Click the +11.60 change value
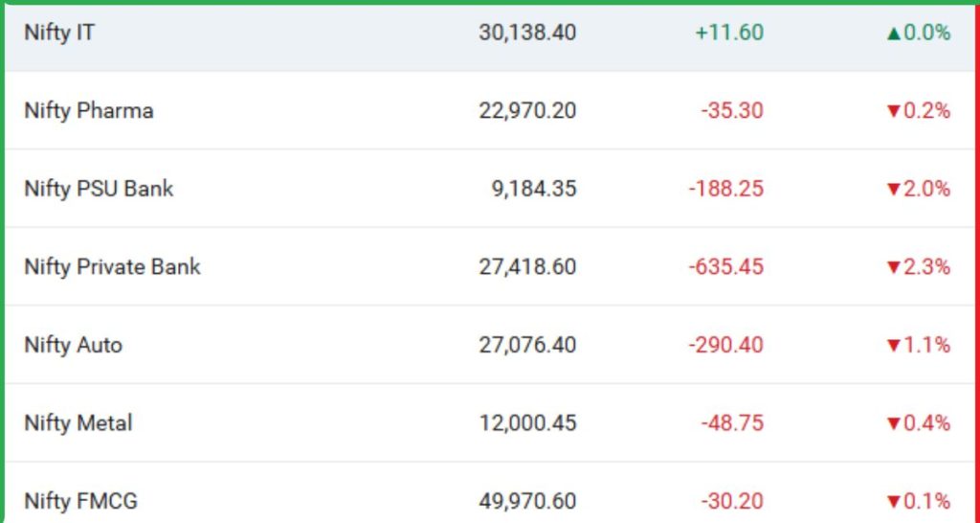 [x=729, y=33]
